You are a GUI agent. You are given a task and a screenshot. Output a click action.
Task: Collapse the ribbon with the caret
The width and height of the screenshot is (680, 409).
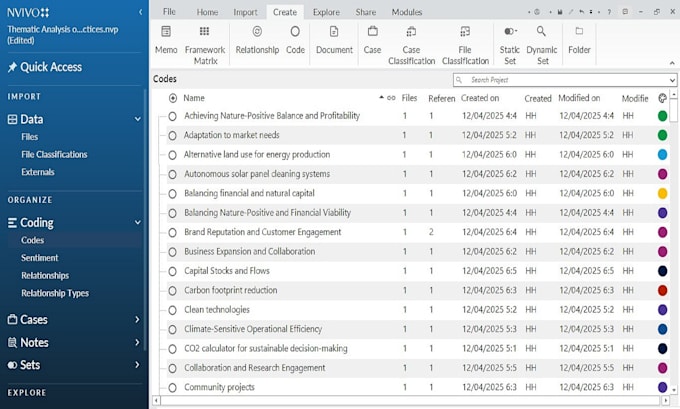(x=672, y=63)
